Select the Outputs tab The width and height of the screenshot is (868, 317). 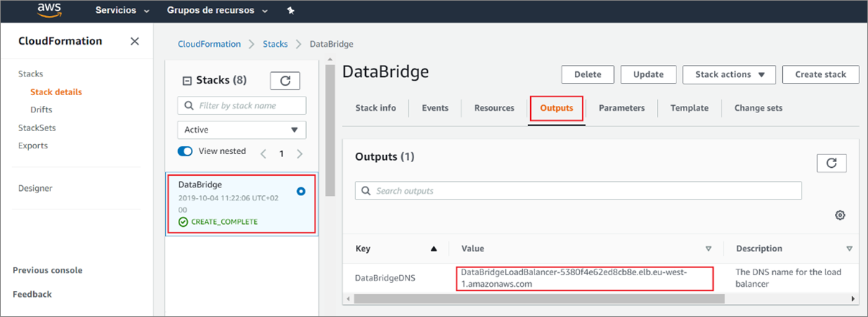point(557,108)
